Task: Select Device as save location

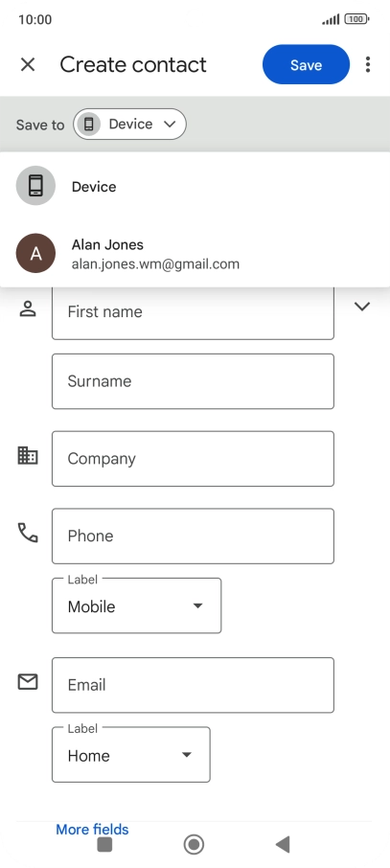Action: coord(195,186)
